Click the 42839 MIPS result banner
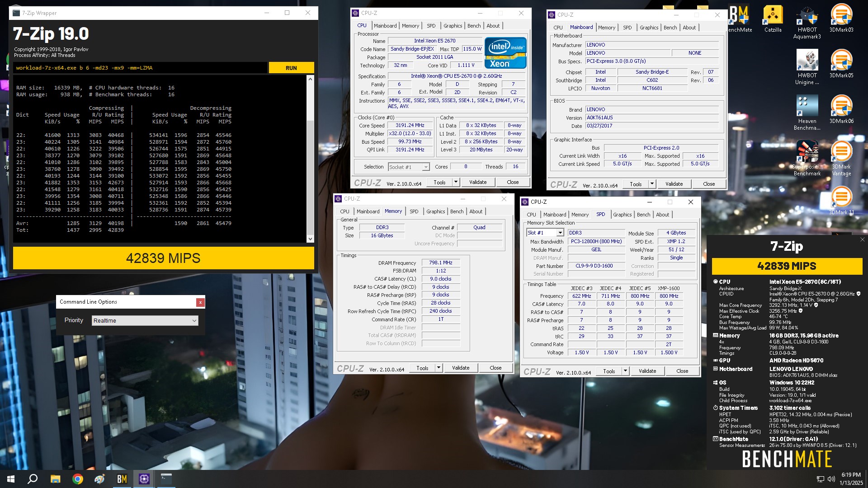Viewport: 868px width, 488px height. click(x=163, y=258)
